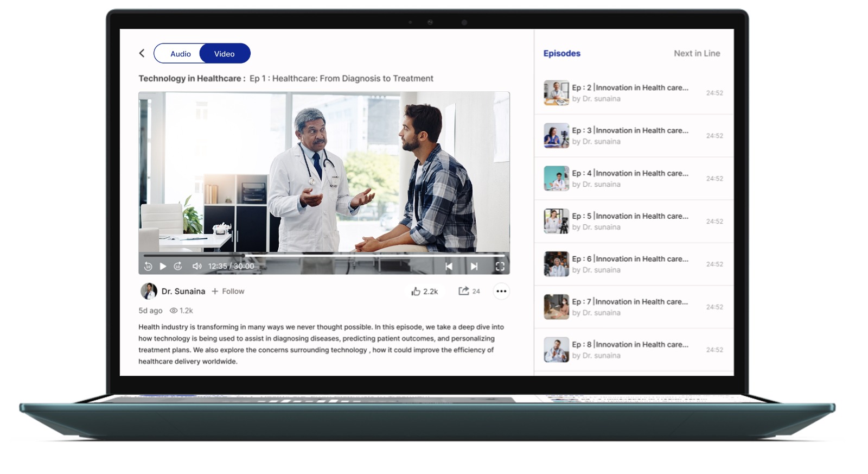
Task: Open the Ep : 2 episode thumbnail
Action: tap(557, 93)
